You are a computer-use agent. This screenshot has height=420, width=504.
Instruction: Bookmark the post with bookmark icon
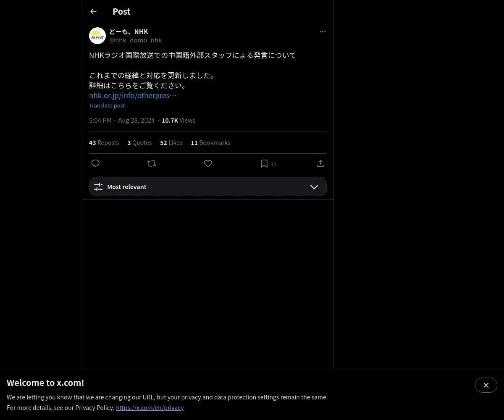pos(264,163)
